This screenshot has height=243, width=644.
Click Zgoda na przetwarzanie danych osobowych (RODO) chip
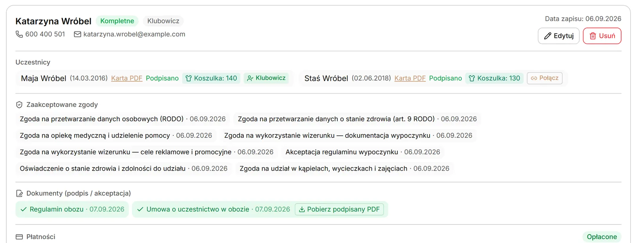pyautogui.click(x=123, y=119)
